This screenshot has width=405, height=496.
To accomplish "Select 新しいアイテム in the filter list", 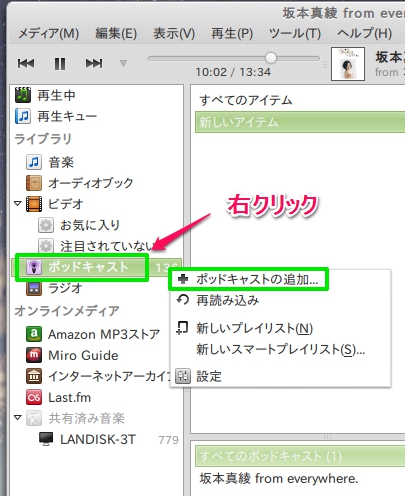I will [x=300, y=122].
